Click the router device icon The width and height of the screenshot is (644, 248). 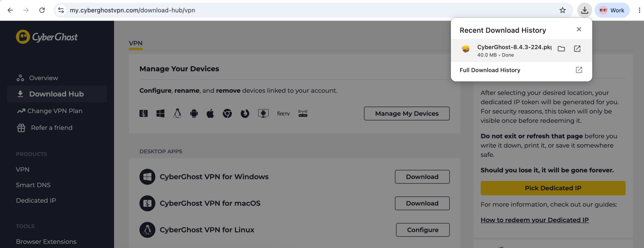click(303, 114)
